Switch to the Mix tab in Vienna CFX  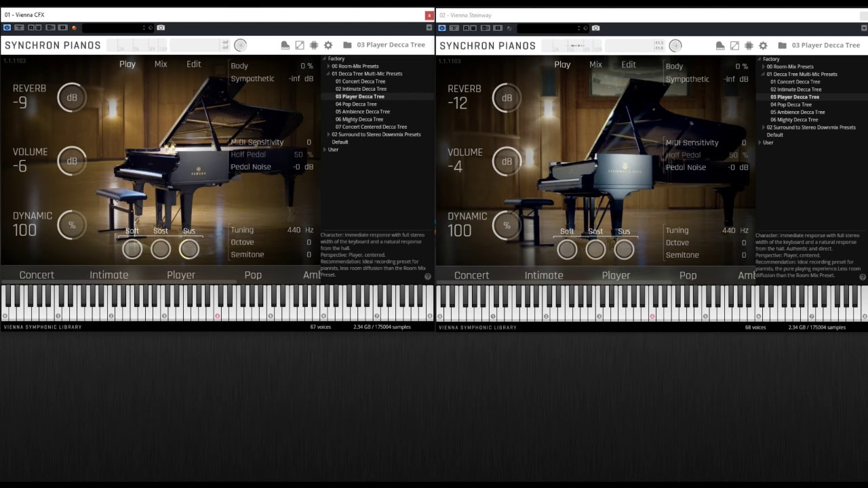(x=161, y=64)
